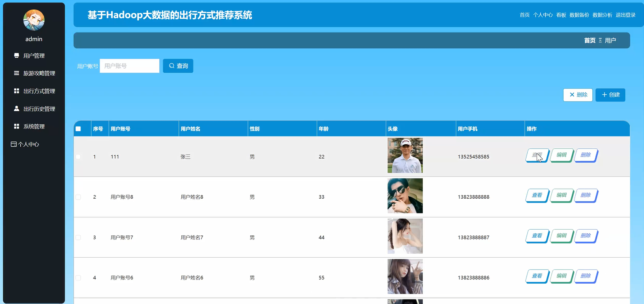The height and width of the screenshot is (304, 644).
Task: Click 删除 in 用户账号7 row
Action: 586,236
